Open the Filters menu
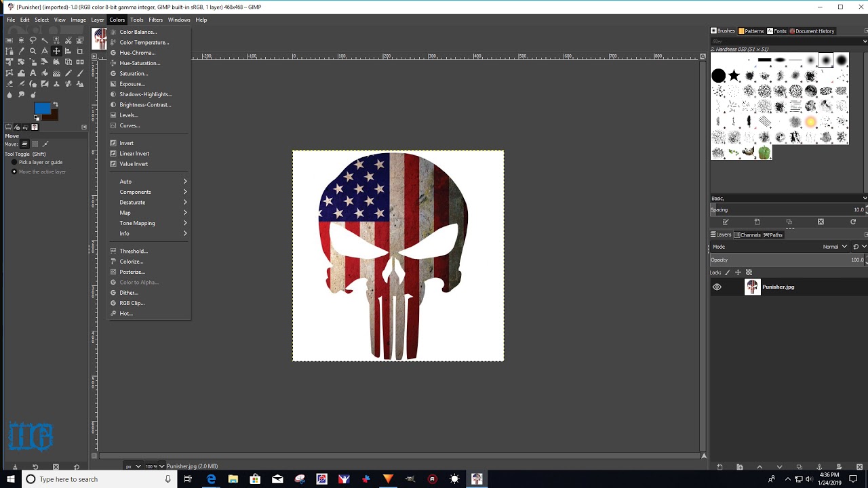This screenshot has width=868, height=488. click(156, 20)
